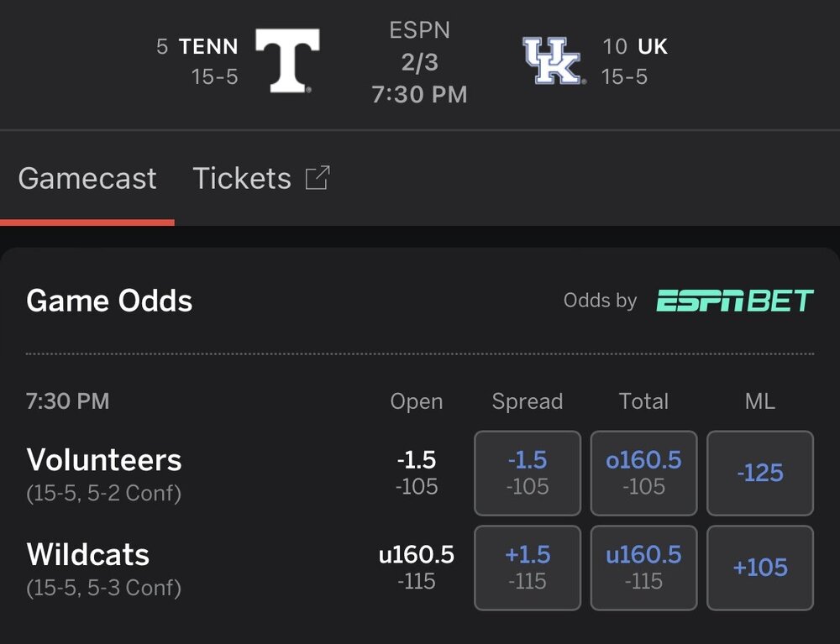Image resolution: width=840 pixels, height=644 pixels.
Task: Click the Volunteers team row name
Action: pos(104,460)
